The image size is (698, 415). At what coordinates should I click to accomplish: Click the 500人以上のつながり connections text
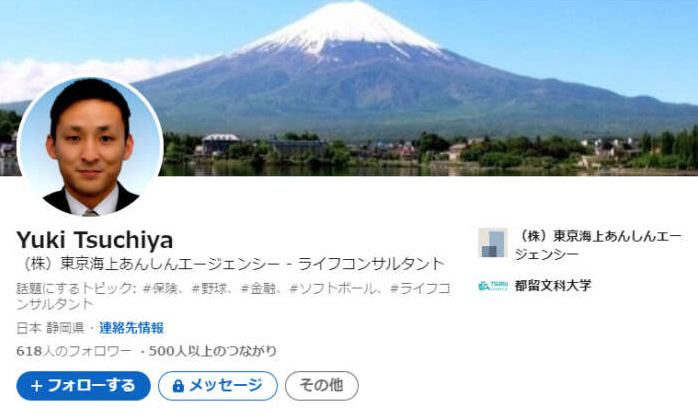tap(212, 351)
